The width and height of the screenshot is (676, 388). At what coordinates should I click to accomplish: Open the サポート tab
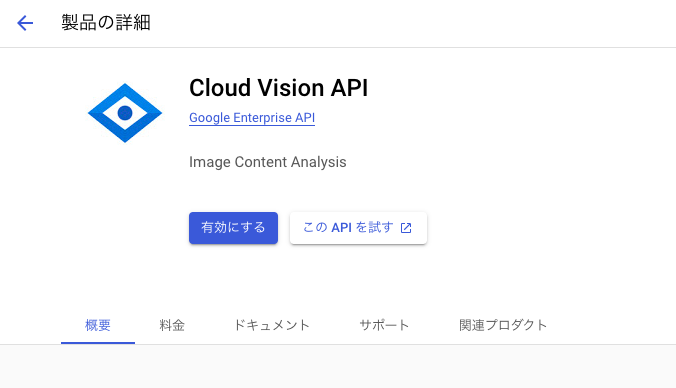click(384, 325)
